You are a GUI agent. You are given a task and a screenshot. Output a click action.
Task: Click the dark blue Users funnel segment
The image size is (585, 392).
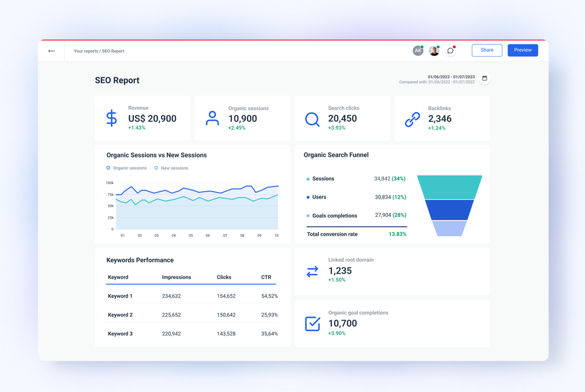pyautogui.click(x=449, y=210)
